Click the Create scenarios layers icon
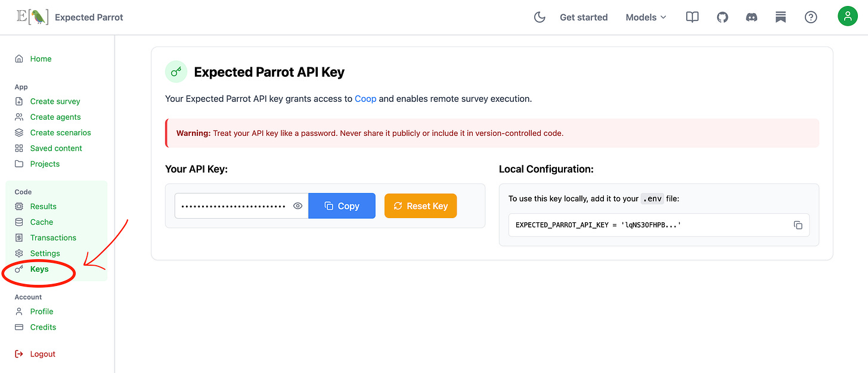Screen dimensions: 868x373 [x=19, y=132]
